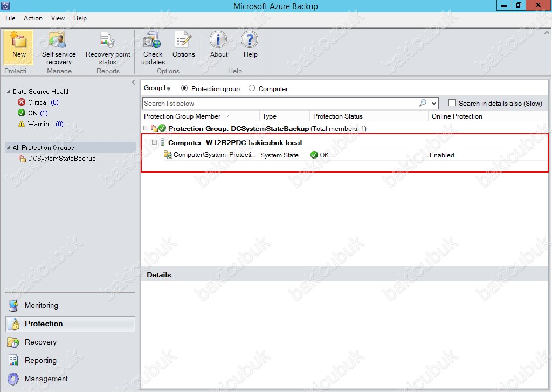
Task: Click the Protection Group folder icon in list
Action: click(x=154, y=128)
